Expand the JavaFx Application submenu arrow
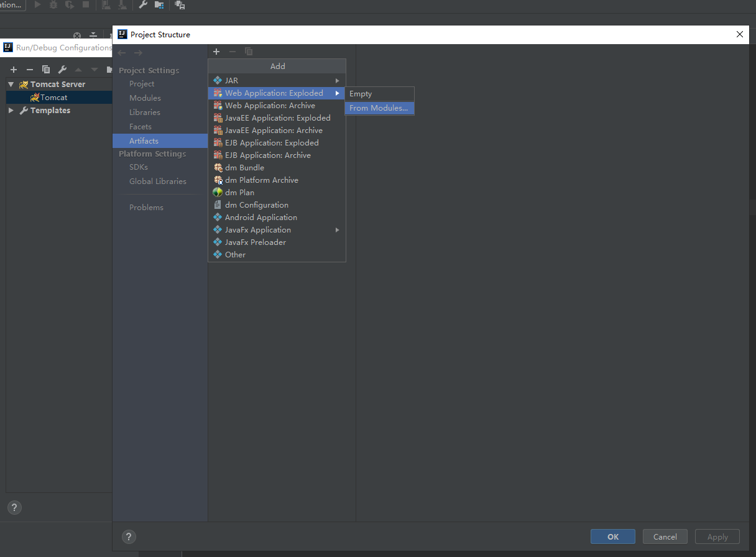Viewport: 756px width, 557px height. click(x=338, y=230)
